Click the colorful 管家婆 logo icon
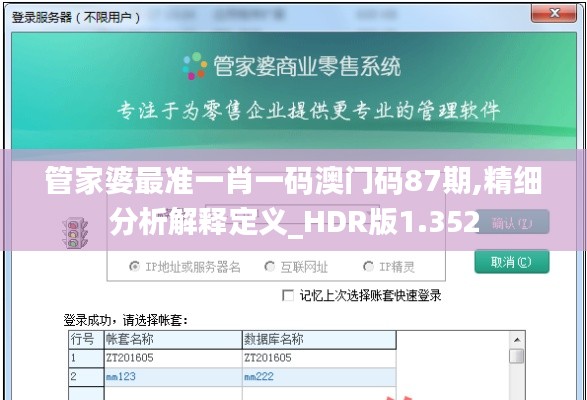This screenshot has height=400, width=587. coord(195,66)
